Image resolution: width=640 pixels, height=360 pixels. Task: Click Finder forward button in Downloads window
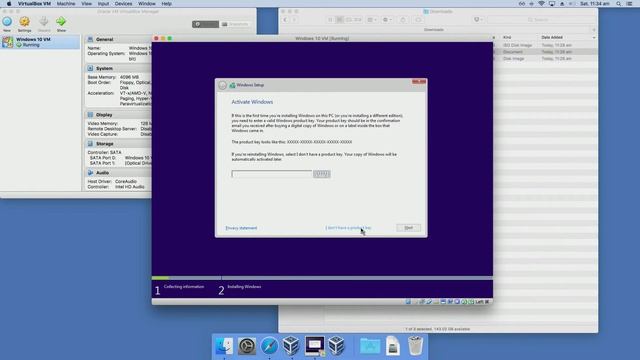(x=294, y=20)
